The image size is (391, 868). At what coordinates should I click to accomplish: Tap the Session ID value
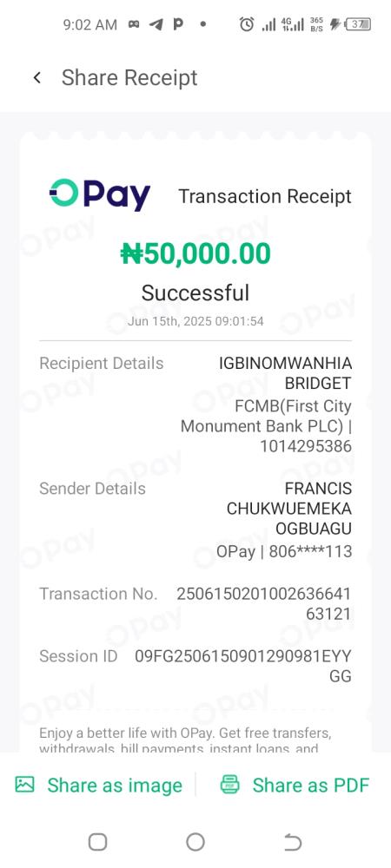point(243,666)
